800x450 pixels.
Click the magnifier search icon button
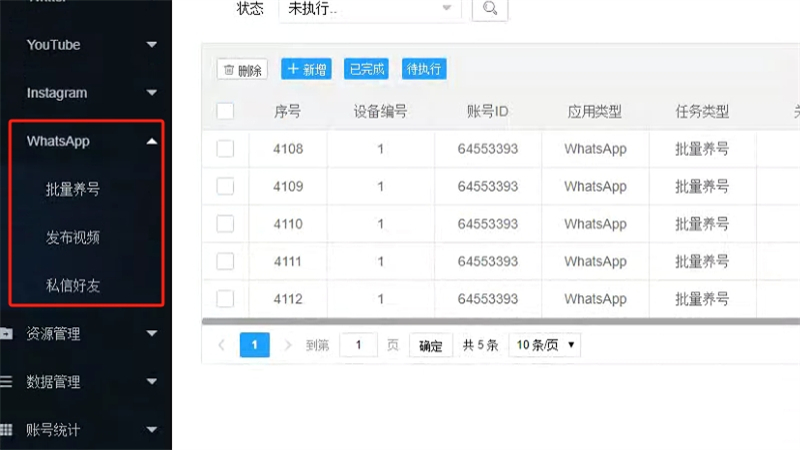pos(489,8)
